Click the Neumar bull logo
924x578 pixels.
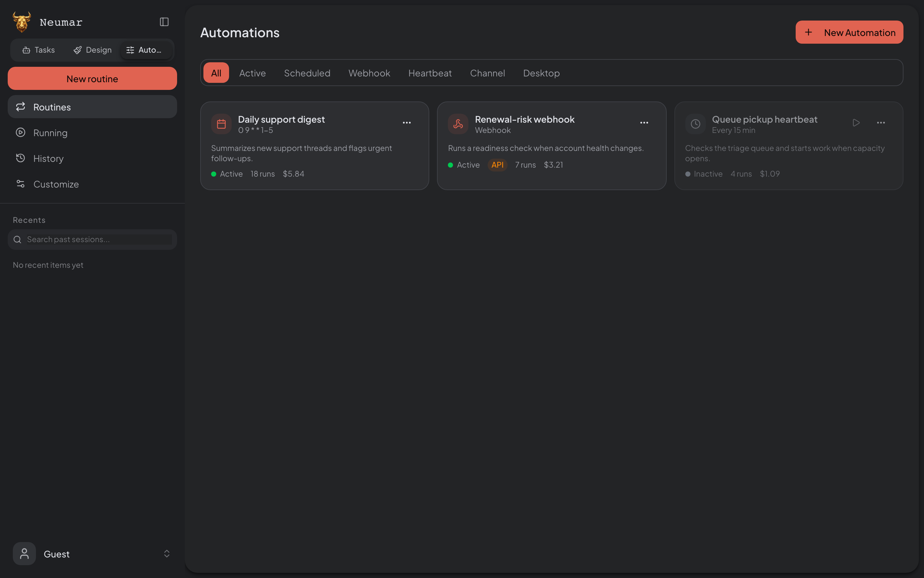[x=22, y=22]
